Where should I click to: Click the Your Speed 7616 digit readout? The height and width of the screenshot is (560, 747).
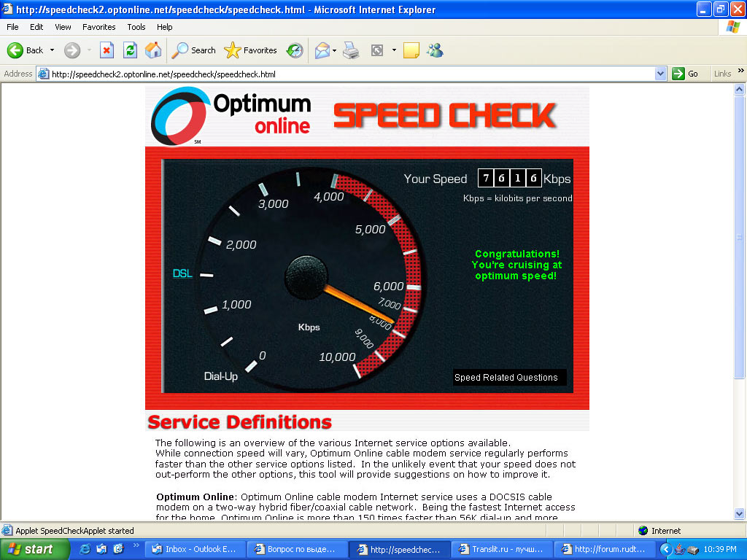[x=510, y=179]
